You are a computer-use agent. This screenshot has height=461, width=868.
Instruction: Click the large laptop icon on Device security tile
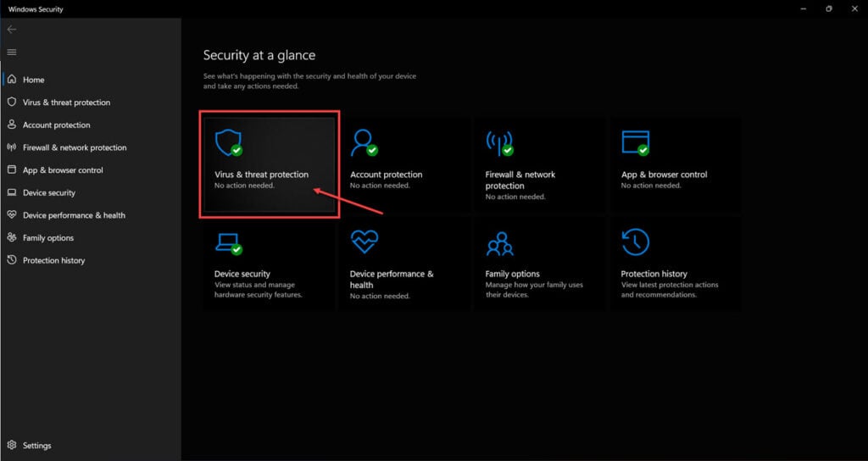coord(228,243)
